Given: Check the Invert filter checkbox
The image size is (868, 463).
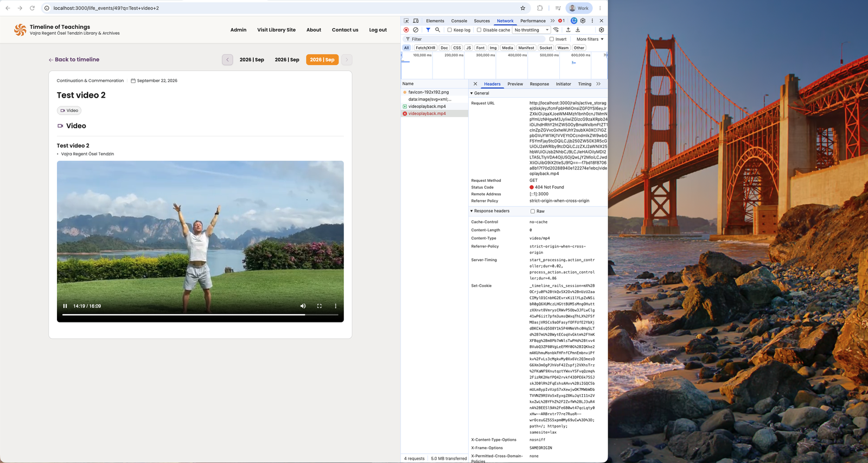Looking at the screenshot, I should pyautogui.click(x=552, y=39).
